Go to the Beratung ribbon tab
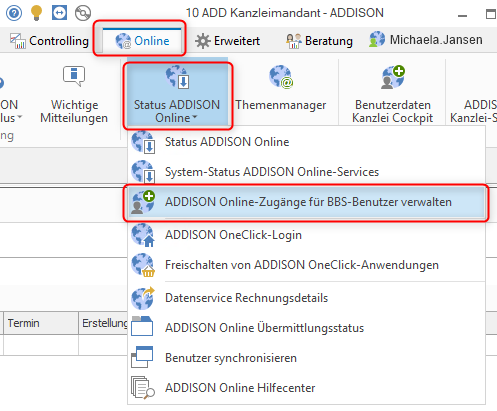Image resolution: width=497 pixels, height=411 pixels. pyautogui.click(x=319, y=41)
